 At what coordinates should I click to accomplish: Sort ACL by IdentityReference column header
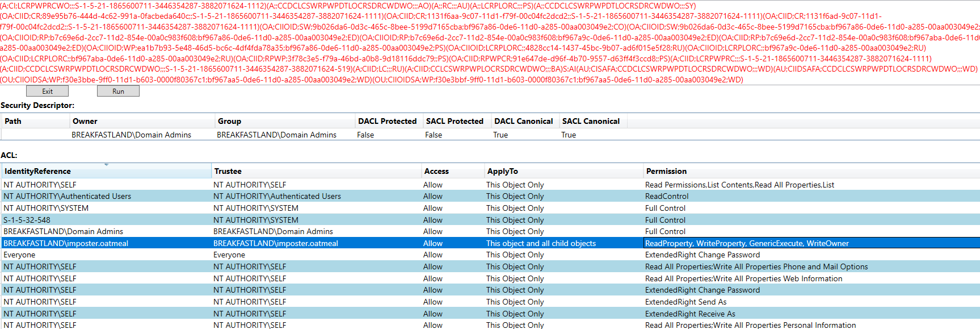[x=37, y=171]
